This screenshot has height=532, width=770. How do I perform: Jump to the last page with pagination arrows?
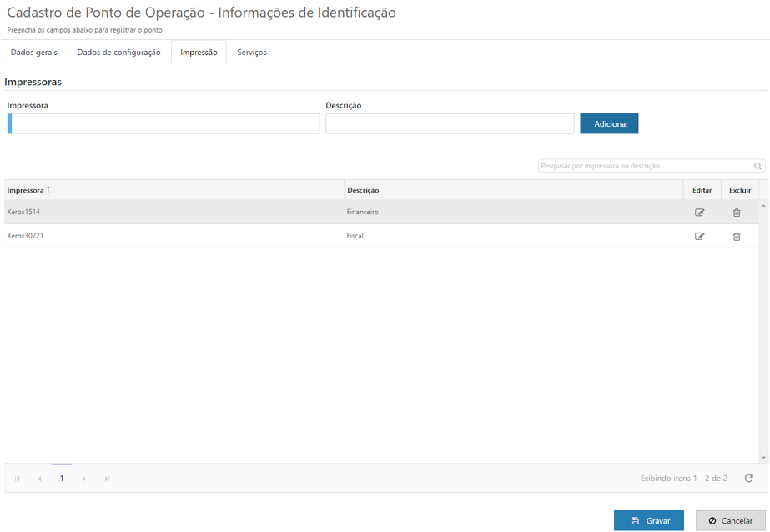[106, 478]
